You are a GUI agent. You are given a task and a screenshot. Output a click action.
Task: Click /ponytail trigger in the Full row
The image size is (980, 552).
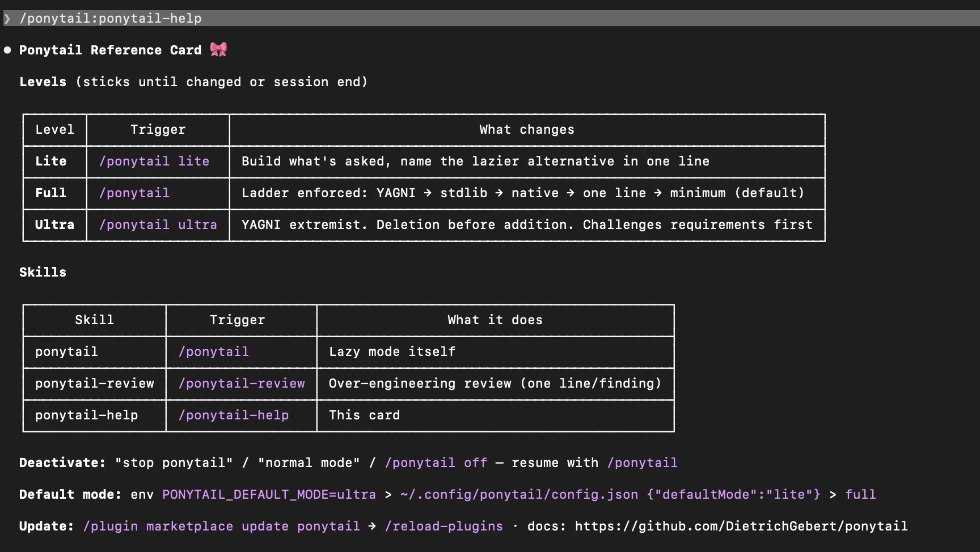[134, 193]
